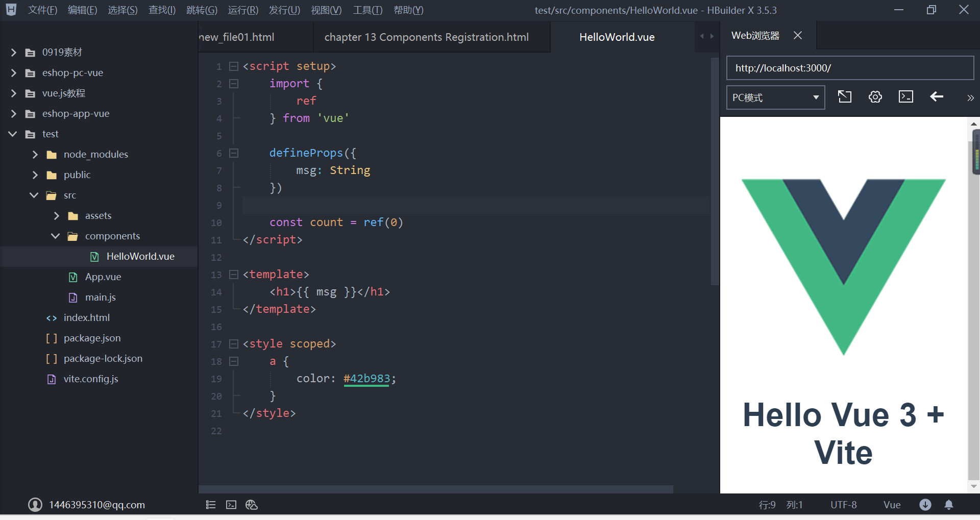Viewport: 980px width, 520px height.
Task: Open external browser icon in Web browser toolbar
Action: click(x=845, y=97)
